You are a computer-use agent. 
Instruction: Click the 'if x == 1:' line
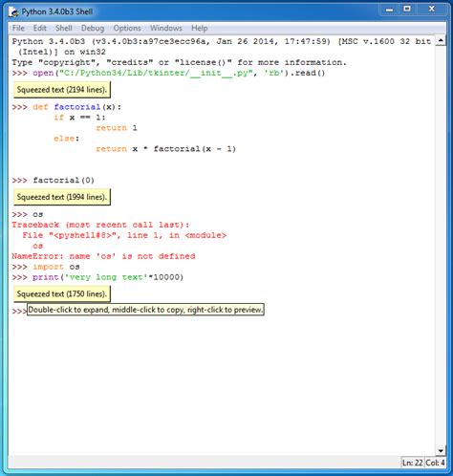pyautogui.click(x=79, y=118)
